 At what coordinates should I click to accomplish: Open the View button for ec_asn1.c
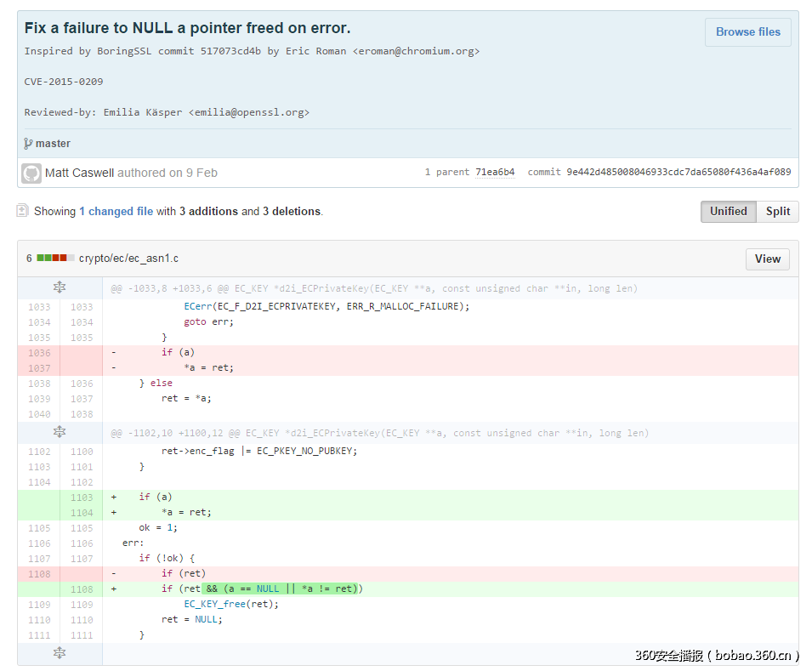[767, 259]
